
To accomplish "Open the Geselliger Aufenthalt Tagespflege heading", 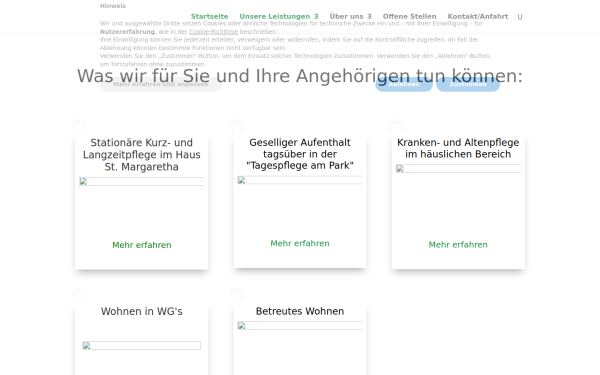I will point(300,154).
